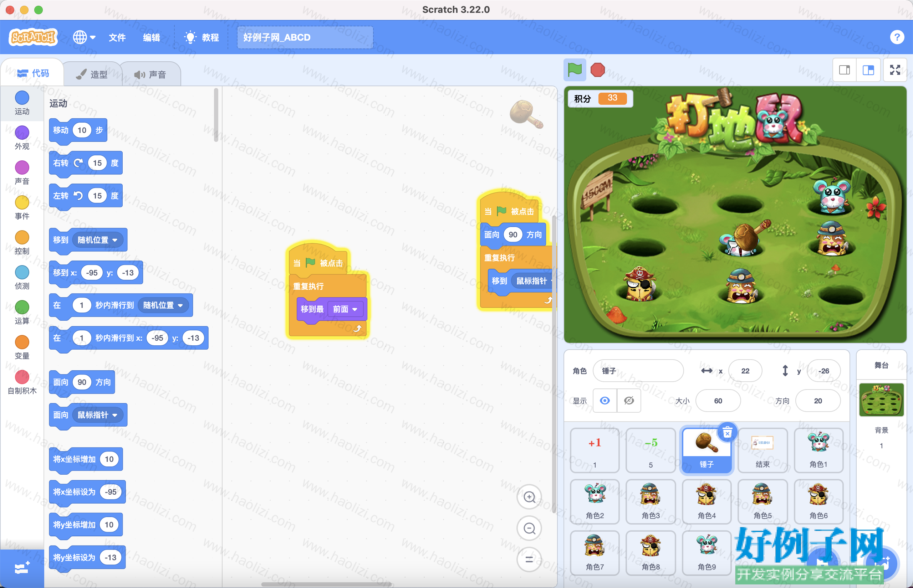Open help with the question mark icon

(x=897, y=37)
